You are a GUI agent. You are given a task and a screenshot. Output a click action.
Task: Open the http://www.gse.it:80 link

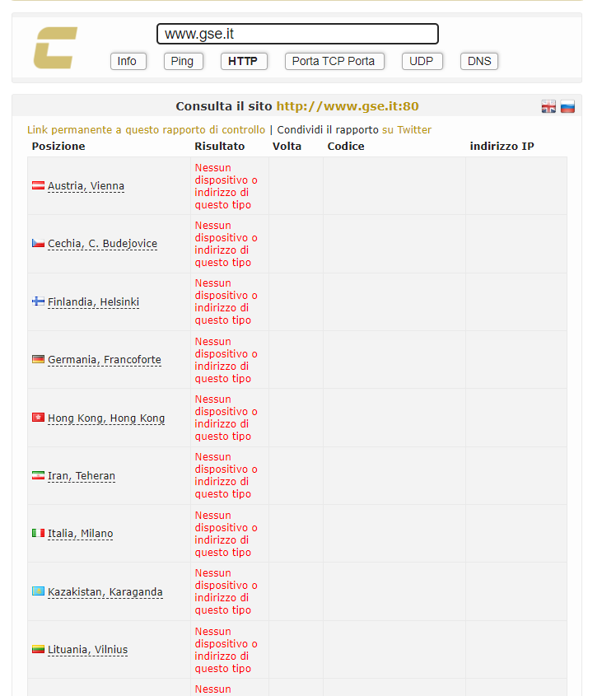pyautogui.click(x=348, y=106)
